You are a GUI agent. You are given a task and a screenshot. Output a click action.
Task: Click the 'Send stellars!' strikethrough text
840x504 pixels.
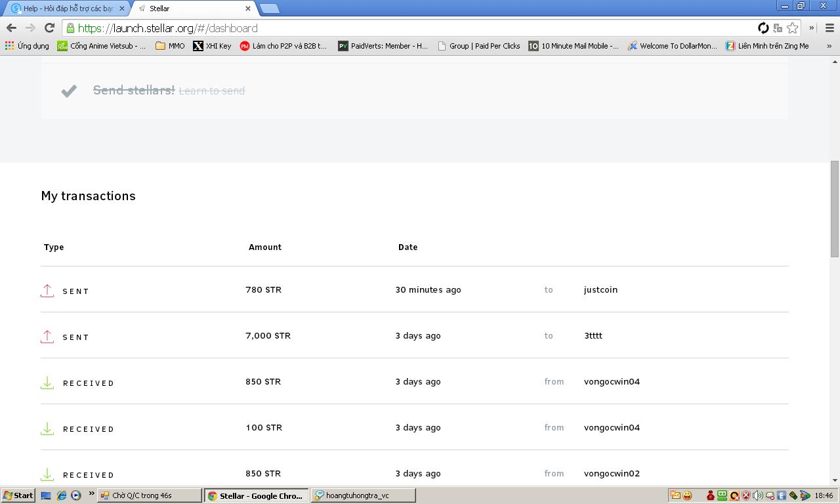pos(134,91)
